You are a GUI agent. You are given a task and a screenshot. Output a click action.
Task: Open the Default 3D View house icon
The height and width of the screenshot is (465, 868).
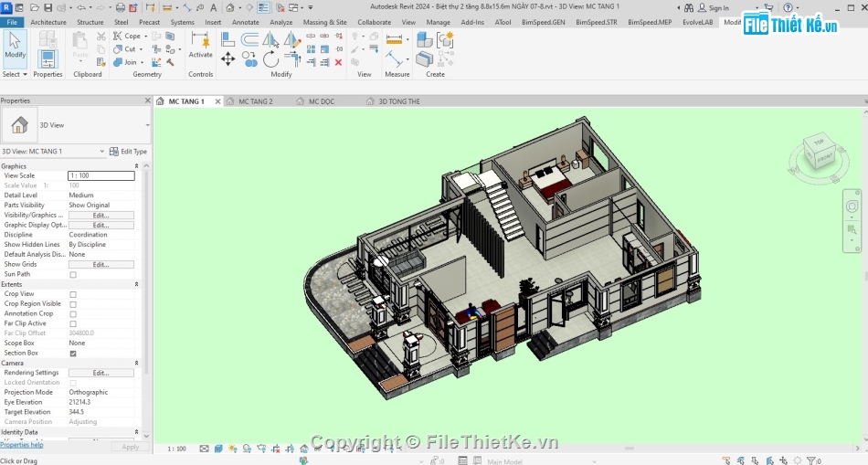[x=230, y=7]
